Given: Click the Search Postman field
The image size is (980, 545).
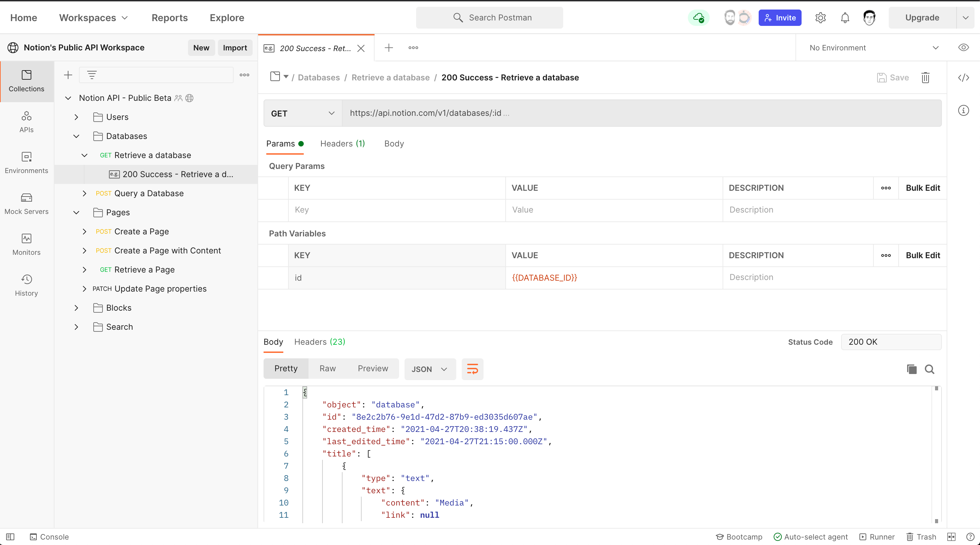Looking at the screenshot, I should [489, 17].
